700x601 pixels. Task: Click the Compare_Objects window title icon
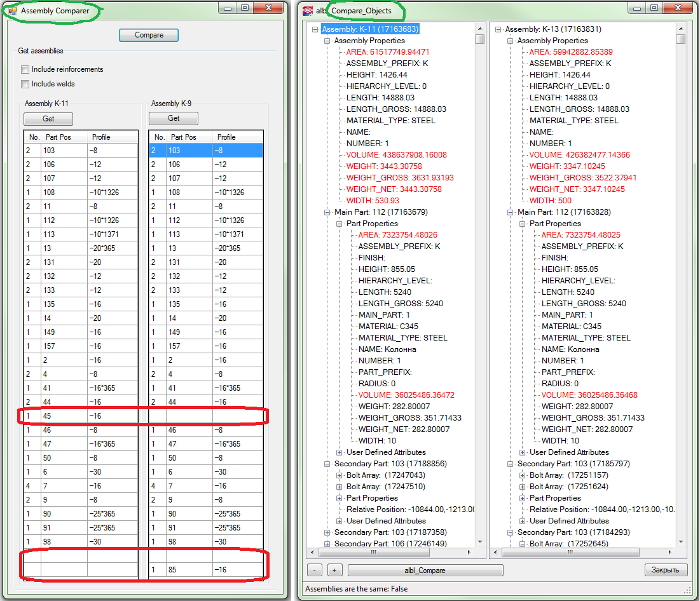[x=308, y=11]
